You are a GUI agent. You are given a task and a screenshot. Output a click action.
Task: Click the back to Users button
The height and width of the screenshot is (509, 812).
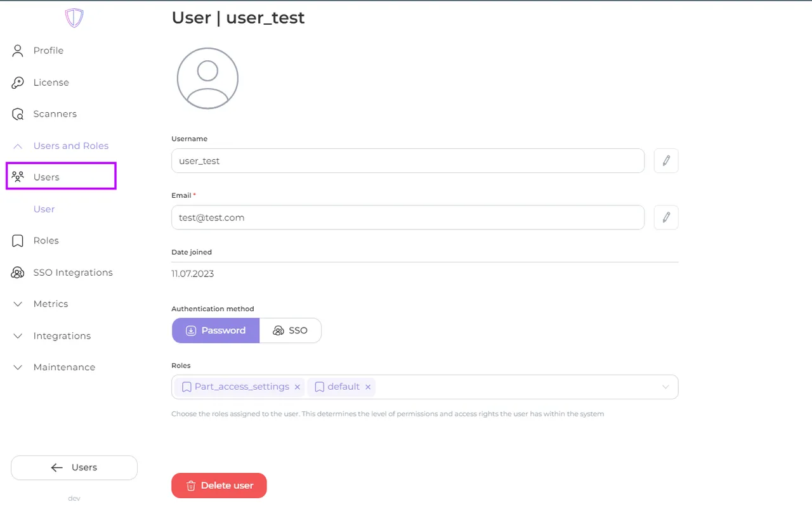74,468
